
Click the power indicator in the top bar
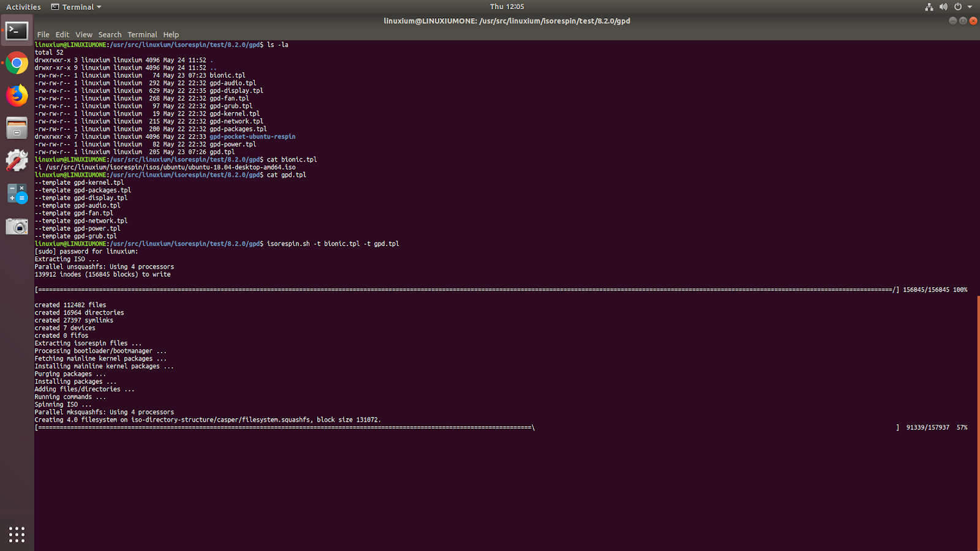[x=957, y=7]
